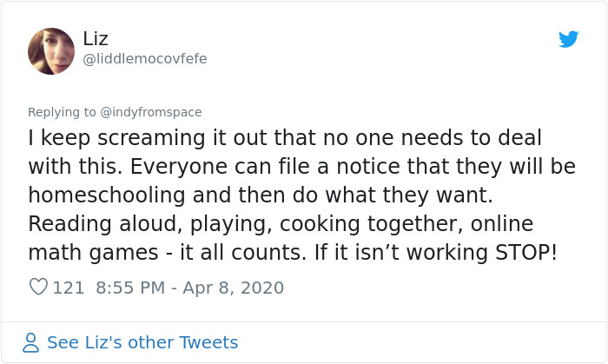The width and height of the screenshot is (608, 364).
Task: Open the profile via the name Liz
Action: pyautogui.click(x=97, y=38)
